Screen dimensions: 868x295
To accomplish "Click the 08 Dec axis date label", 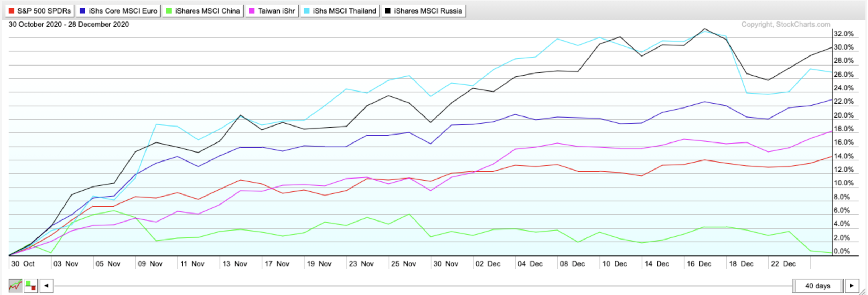I will tap(572, 264).
